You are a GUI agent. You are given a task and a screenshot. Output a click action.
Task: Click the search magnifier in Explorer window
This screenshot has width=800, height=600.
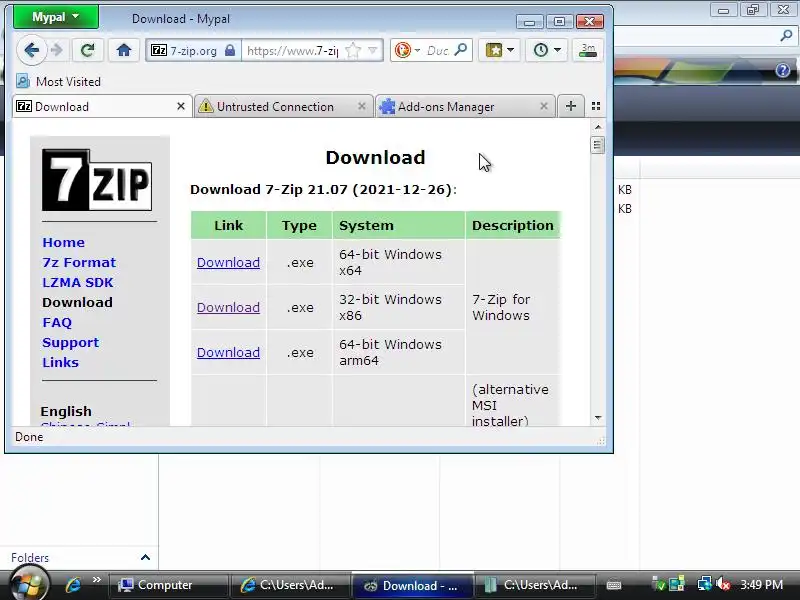click(x=786, y=35)
